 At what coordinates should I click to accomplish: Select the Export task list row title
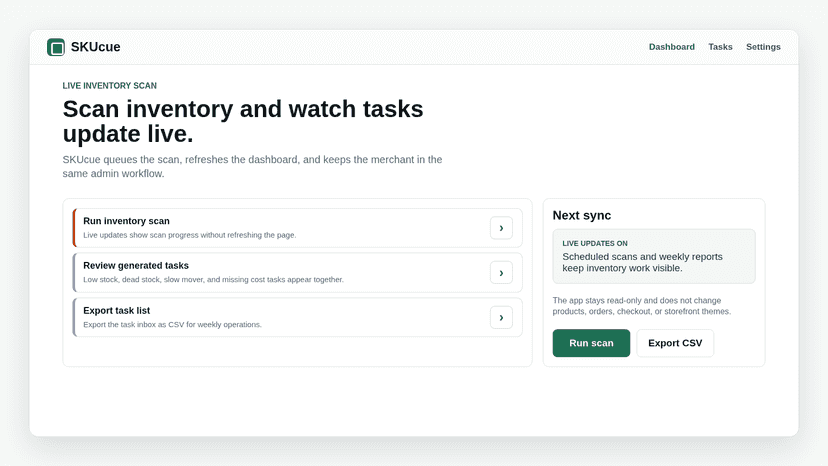pyautogui.click(x=117, y=311)
